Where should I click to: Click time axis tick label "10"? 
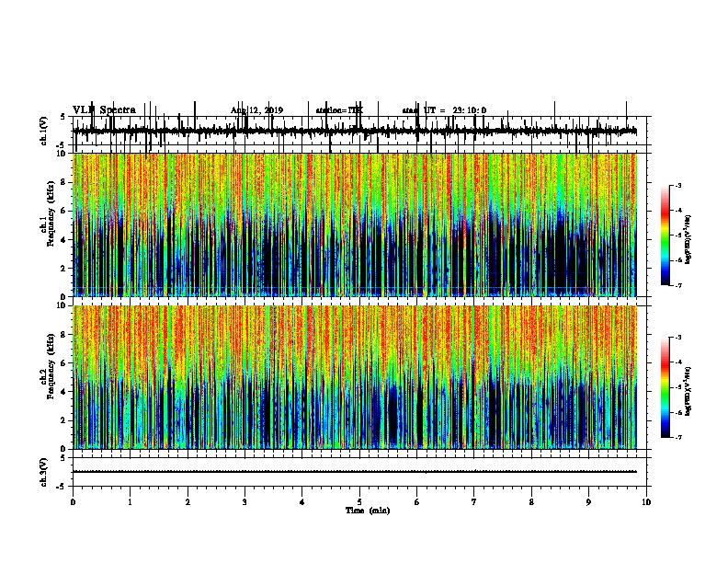[646, 502]
